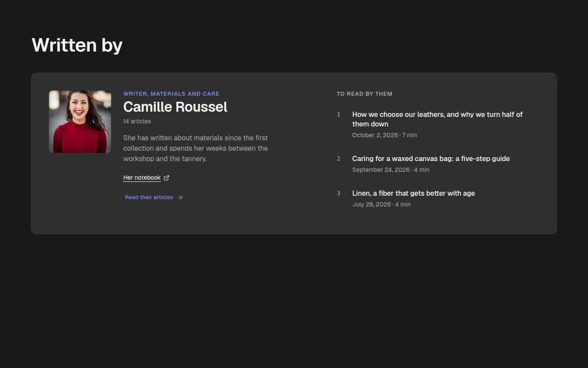
Task: Click the number 3 beside the Linen article
Action: point(339,193)
